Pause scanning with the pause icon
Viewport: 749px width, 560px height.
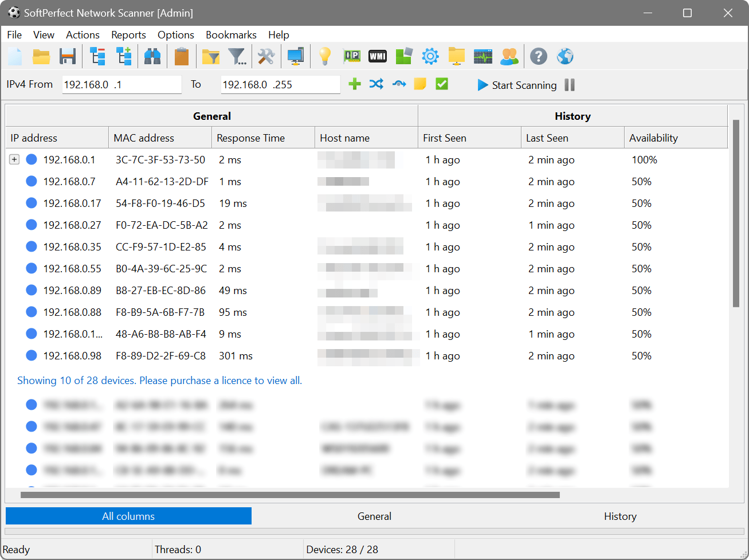click(570, 85)
